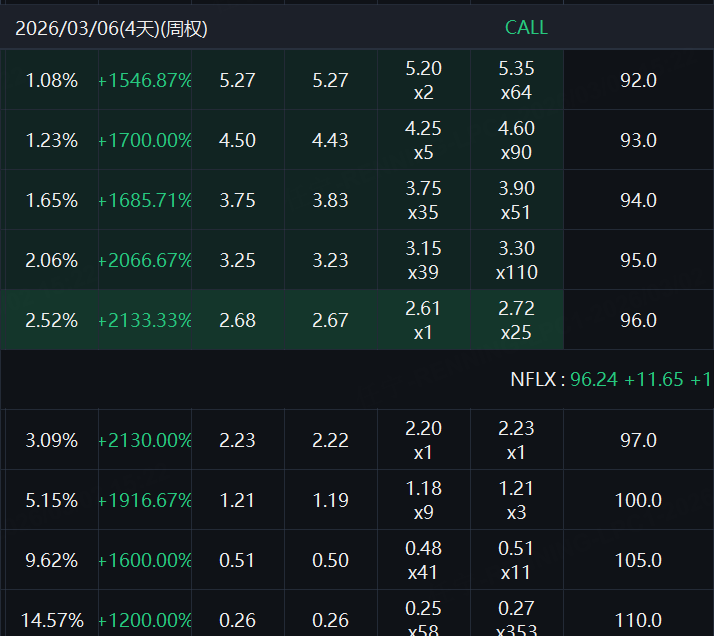
Task: Click the CALL column group label
Action: [526, 28]
